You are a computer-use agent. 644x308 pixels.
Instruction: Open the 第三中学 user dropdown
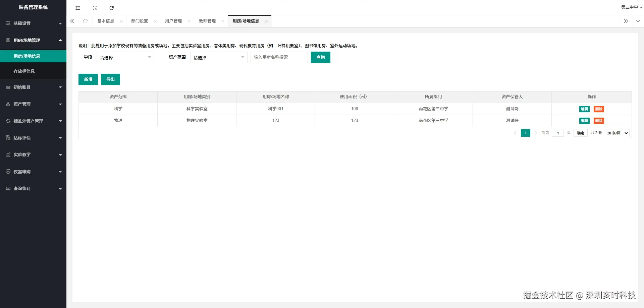[631, 7]
